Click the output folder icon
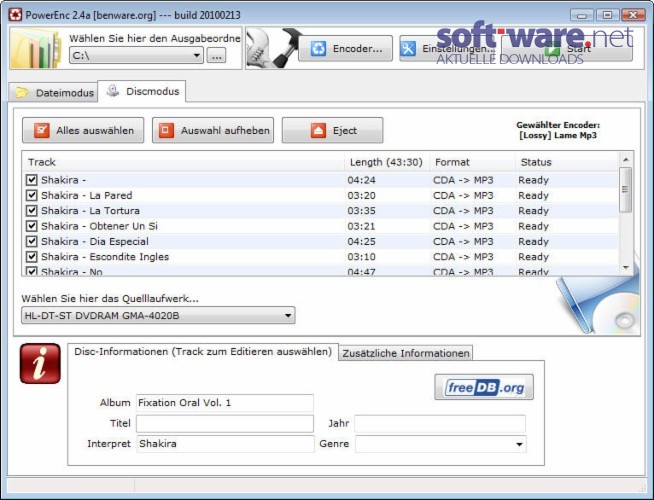Screen dimensions: 654x500 coord(36,49)
